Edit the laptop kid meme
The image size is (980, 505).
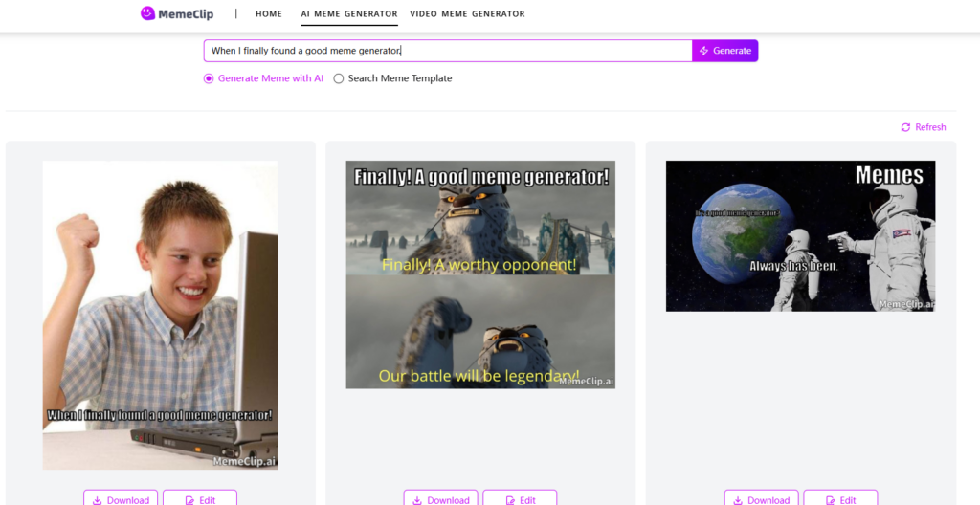(x=200, y=498)
